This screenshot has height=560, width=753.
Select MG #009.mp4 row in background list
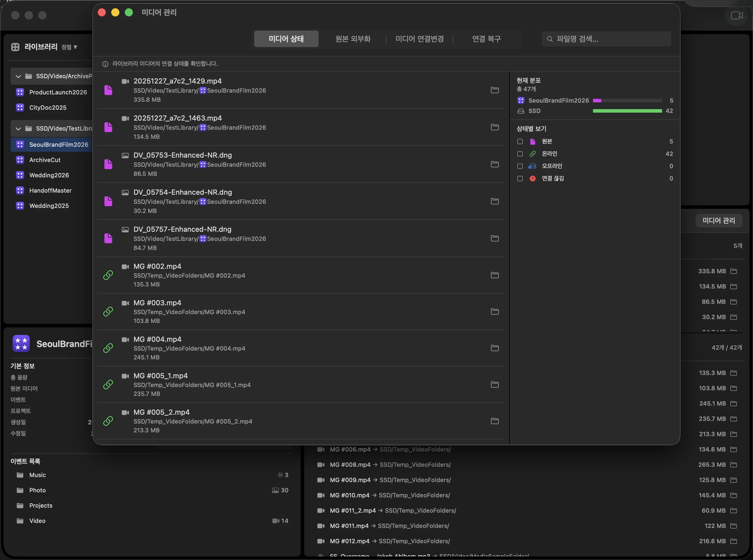click(x=527, y=480)
